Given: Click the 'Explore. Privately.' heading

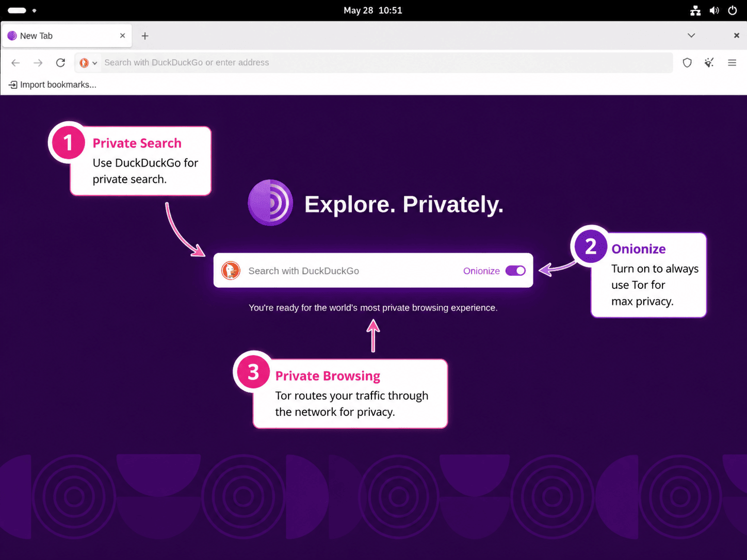Looking at the screenshot, I should (x=404, y=204).
